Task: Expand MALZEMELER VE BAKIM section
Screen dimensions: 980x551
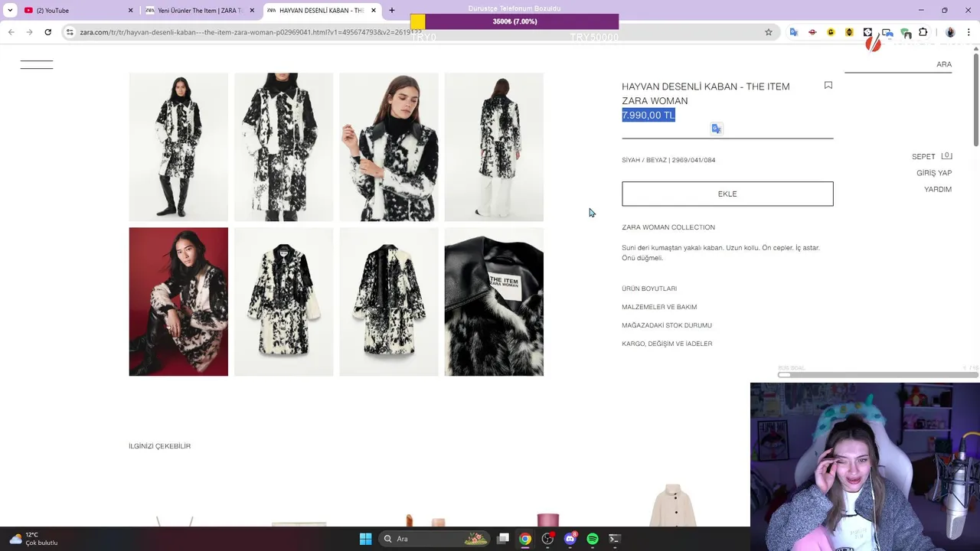Action: [x=659, y=307]
